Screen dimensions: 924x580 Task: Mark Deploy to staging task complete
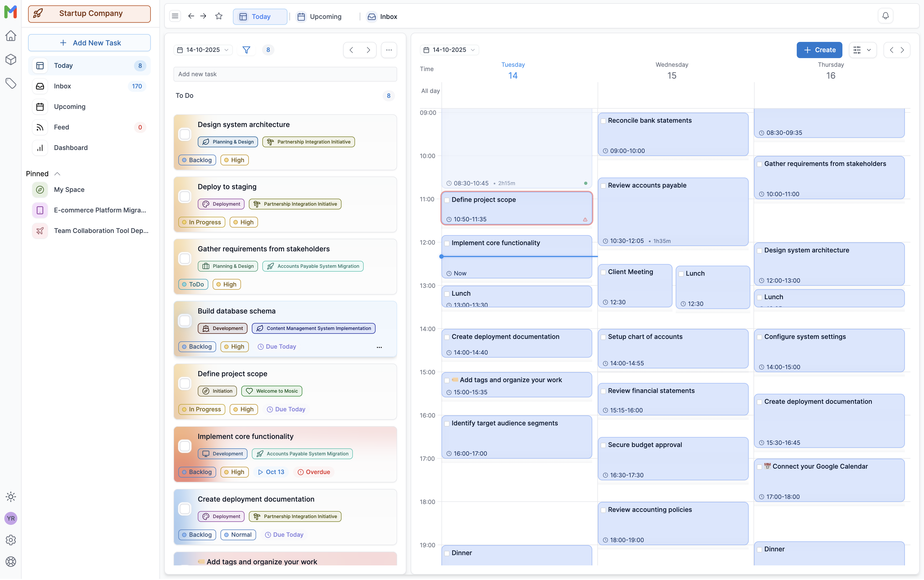[185, 196]
